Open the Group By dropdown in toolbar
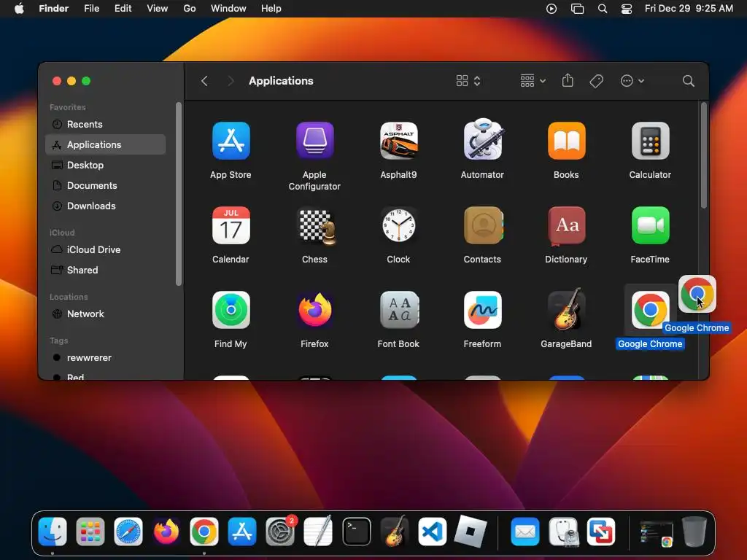 533,81
